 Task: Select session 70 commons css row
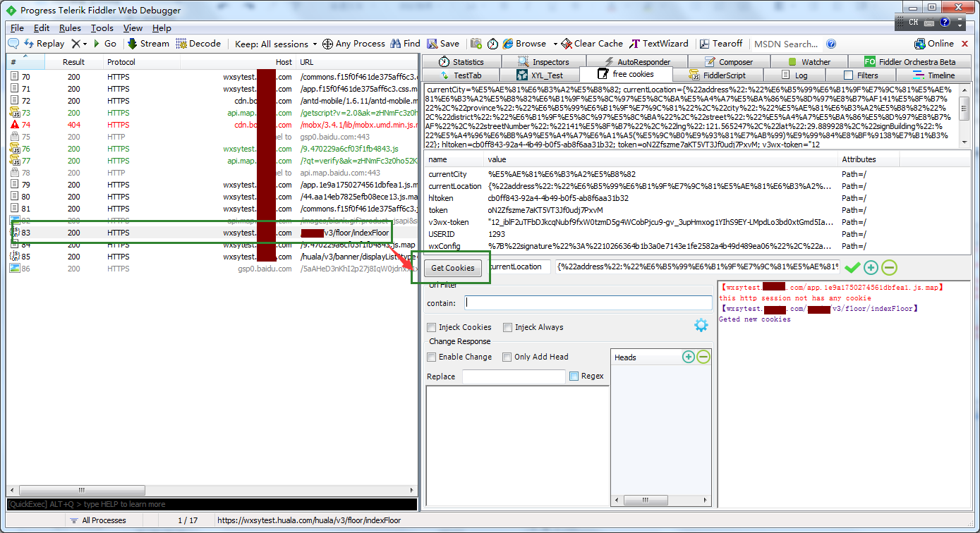[212, 77]
